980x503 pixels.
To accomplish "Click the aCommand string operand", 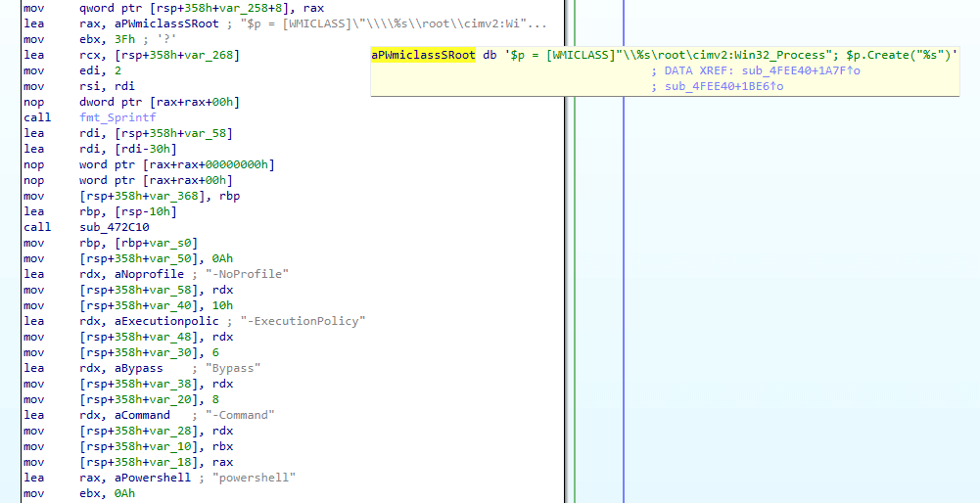I will [142, 415].
